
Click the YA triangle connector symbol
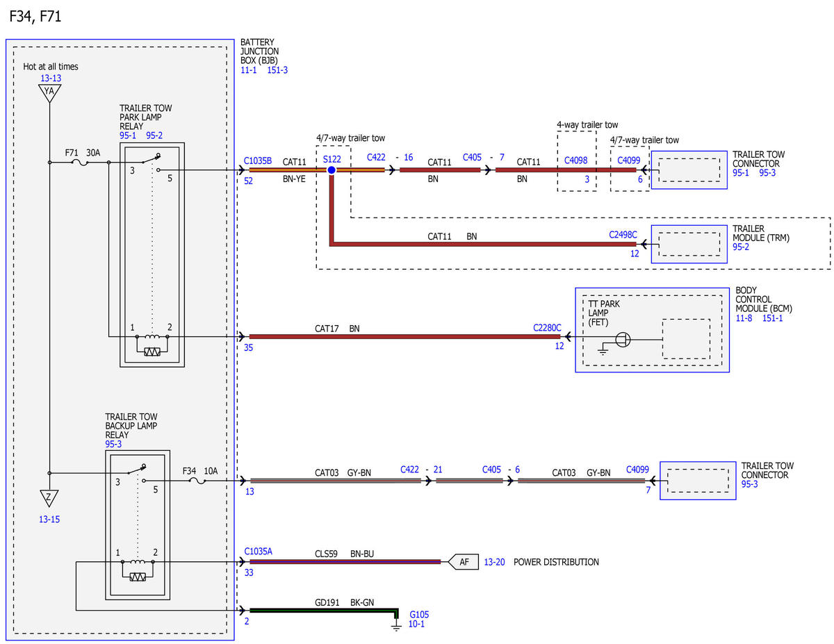coord(49,93)
